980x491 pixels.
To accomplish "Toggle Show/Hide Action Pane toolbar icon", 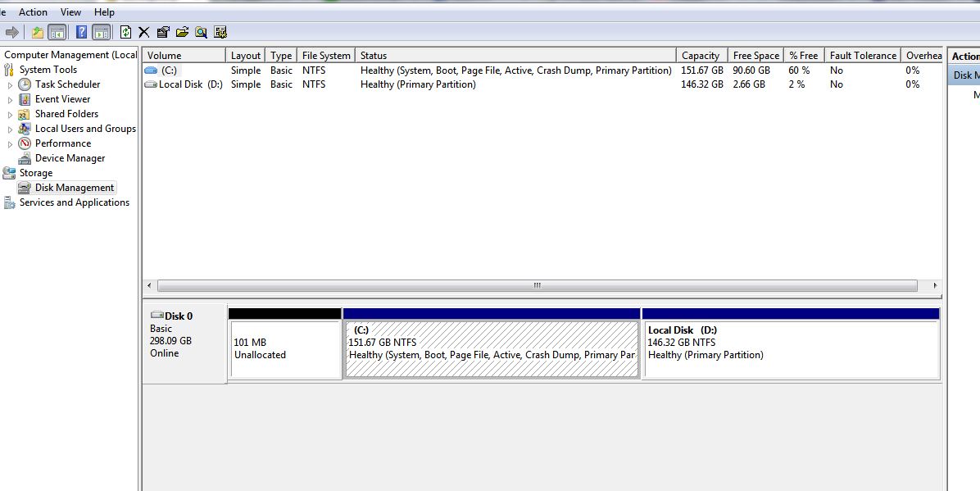I will (x=102, y=32).
